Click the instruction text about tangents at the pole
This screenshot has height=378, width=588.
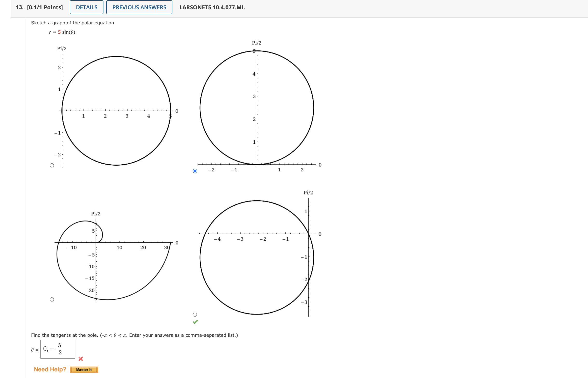click(x=135, y=335)
